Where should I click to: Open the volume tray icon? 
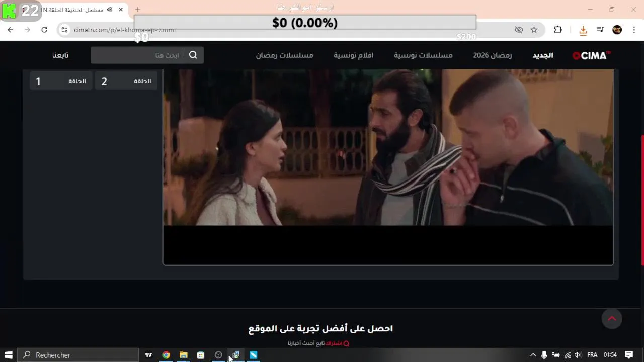pos(578,355)
